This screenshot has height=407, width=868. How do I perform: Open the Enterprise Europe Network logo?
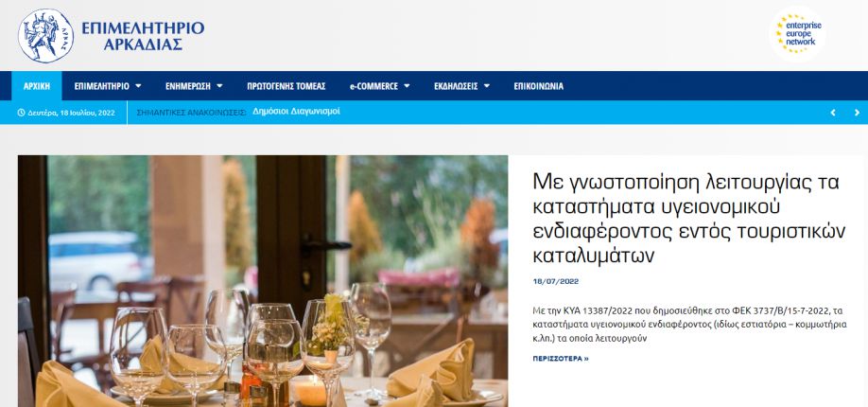[x=797, y=34]
